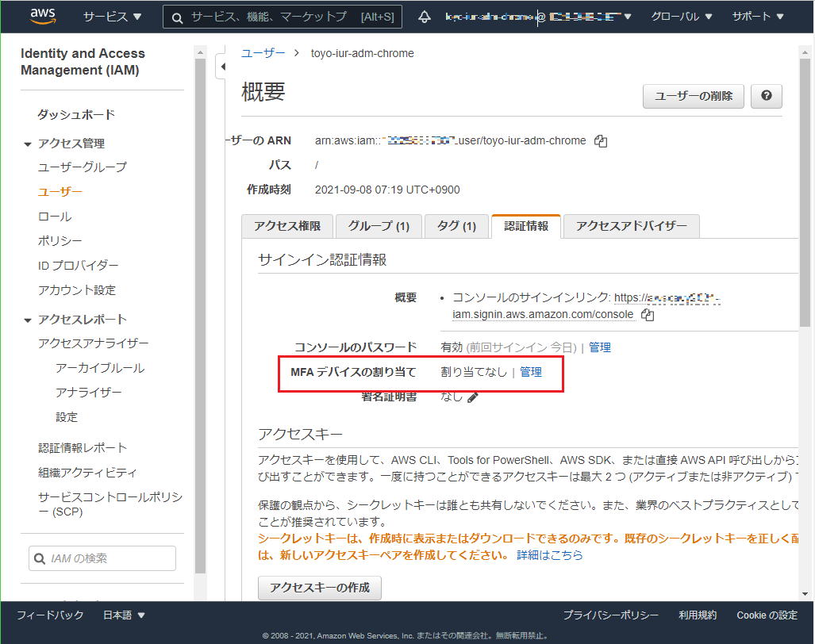
Task: Click the AWS logo to go home
Action: (x=43, y=16)
